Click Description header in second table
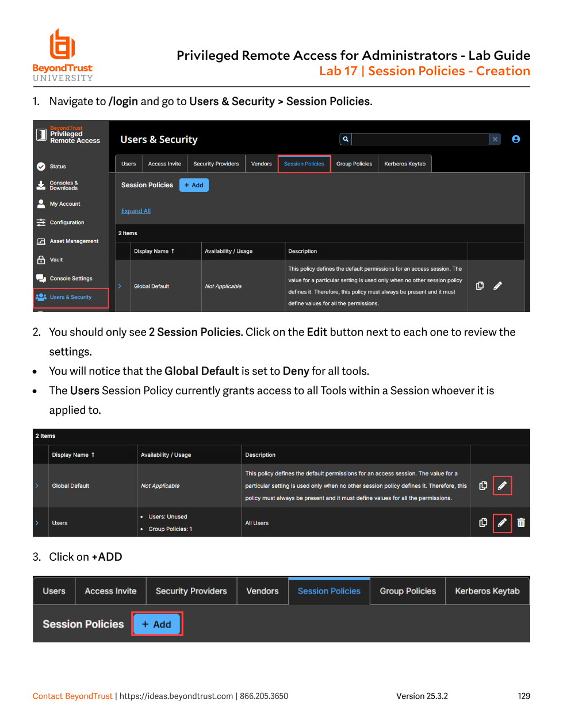 tap(261, 454)
